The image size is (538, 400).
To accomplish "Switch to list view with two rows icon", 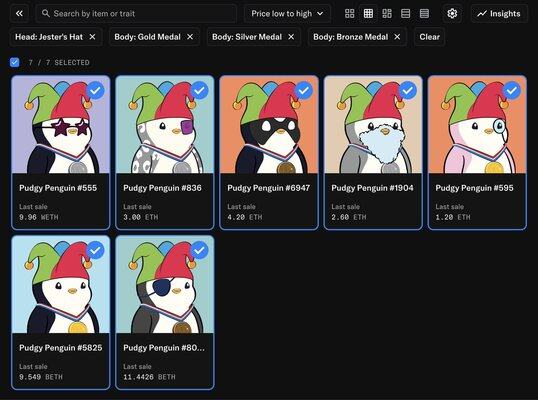I will 406,14.
